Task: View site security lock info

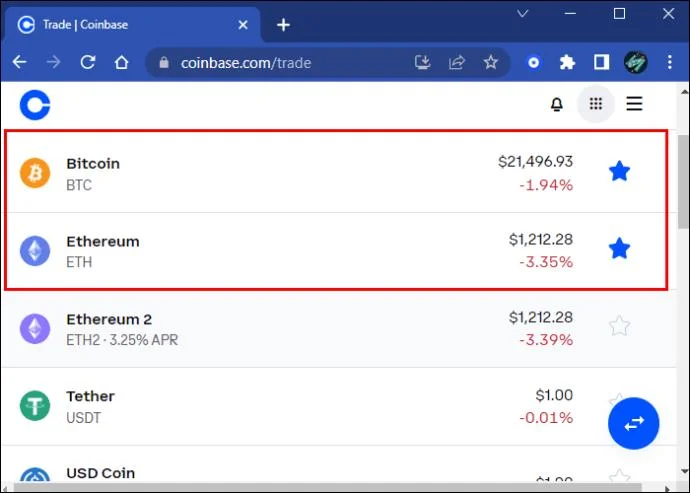Action: click(x=164, y=63)
